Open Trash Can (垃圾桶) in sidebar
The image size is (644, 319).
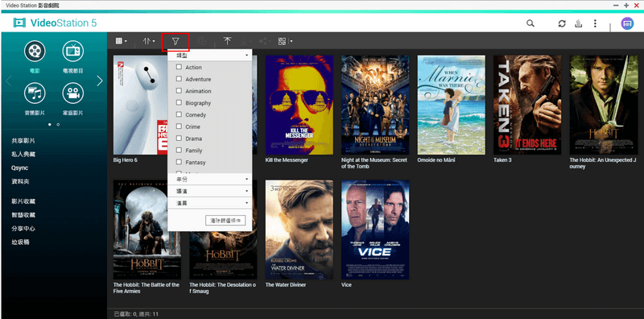point(21,242)
